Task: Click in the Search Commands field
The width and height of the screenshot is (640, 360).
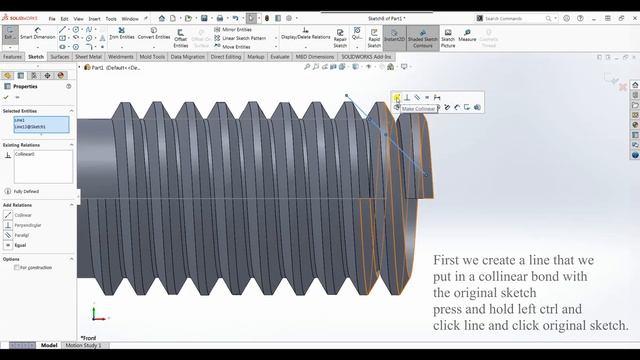Action: click(515, 18)
